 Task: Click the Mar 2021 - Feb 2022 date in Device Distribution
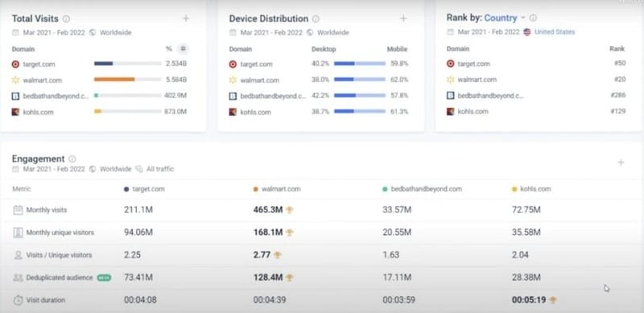(271, 32)
